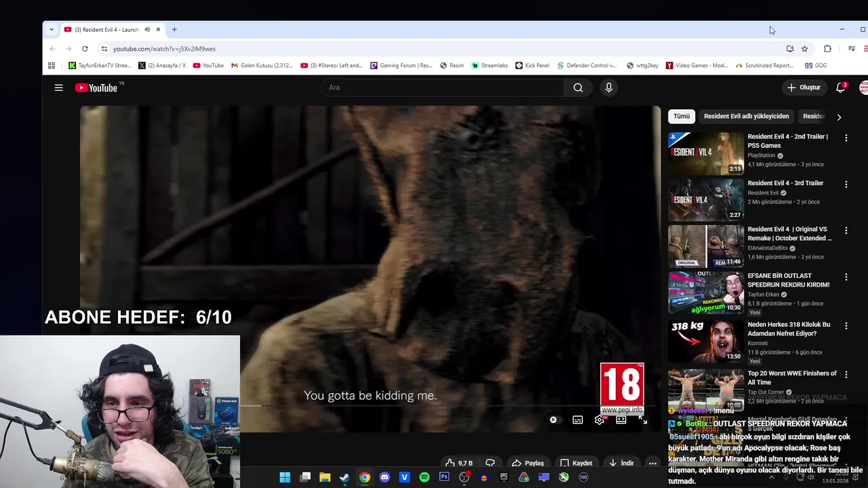Open Chrome extensions puzzle icon
Image resolution: width=868 pixels, height=488 pixels.
827,49
